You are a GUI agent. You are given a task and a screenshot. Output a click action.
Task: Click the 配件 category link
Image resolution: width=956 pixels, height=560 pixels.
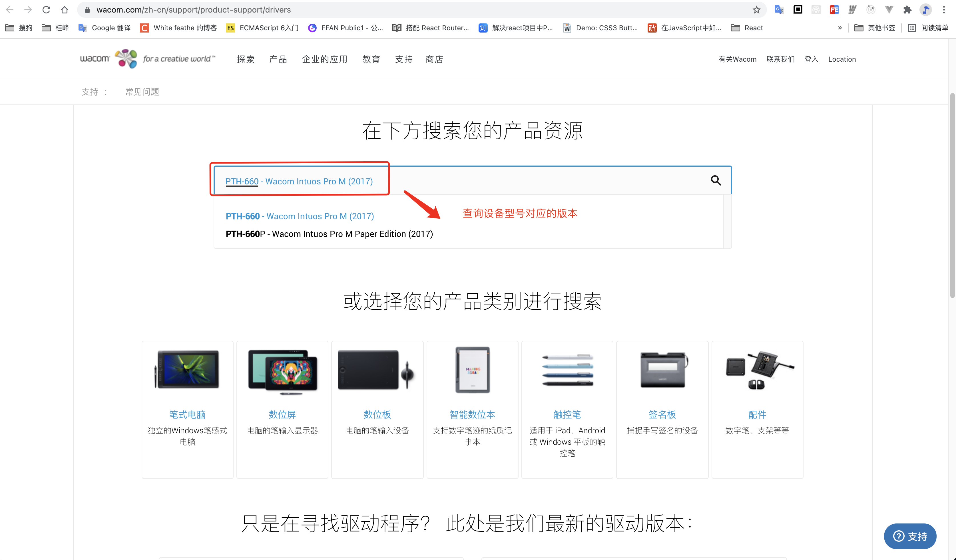click(757, 414)
